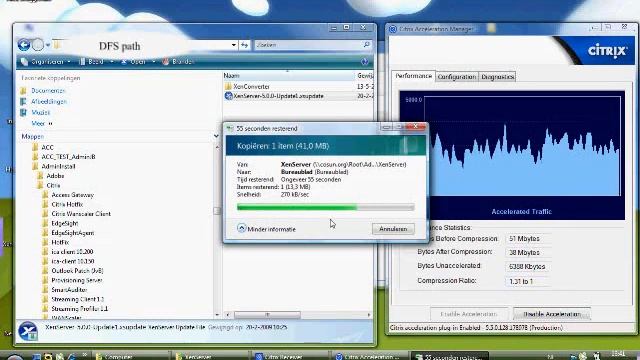Click the Muziek favorite link icon
Screen dimensions: 640x360
click(x=23, y=112)
